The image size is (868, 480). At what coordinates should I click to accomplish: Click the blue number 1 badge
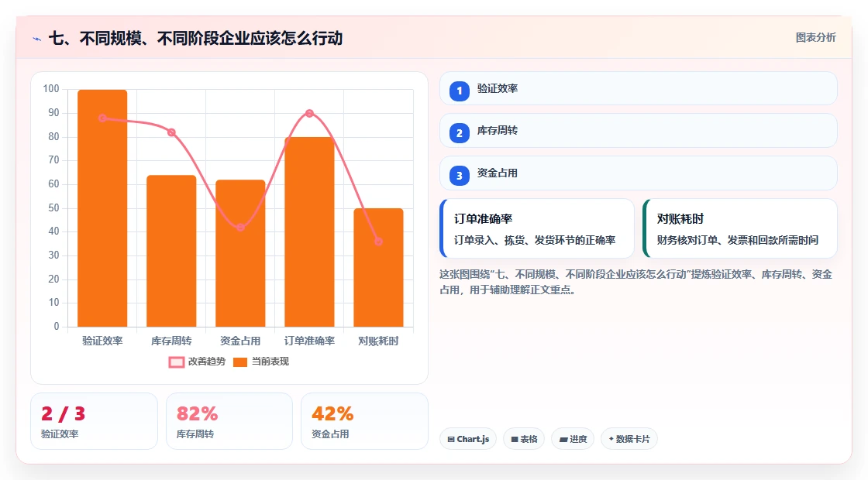459,91
